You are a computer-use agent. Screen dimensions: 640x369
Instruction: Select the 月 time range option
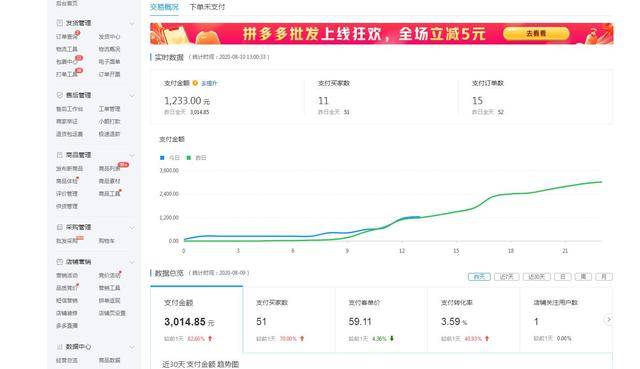coord(604,277)
